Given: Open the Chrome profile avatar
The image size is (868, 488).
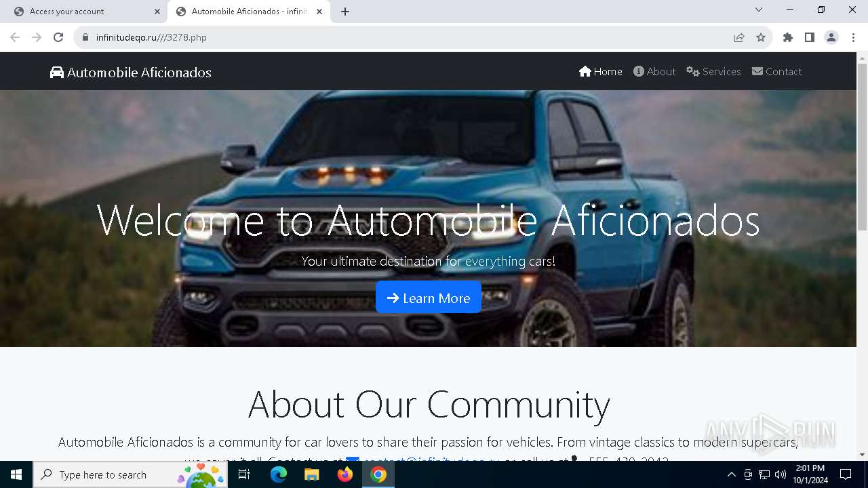Looking at the screenshot, I should [831, 37].
